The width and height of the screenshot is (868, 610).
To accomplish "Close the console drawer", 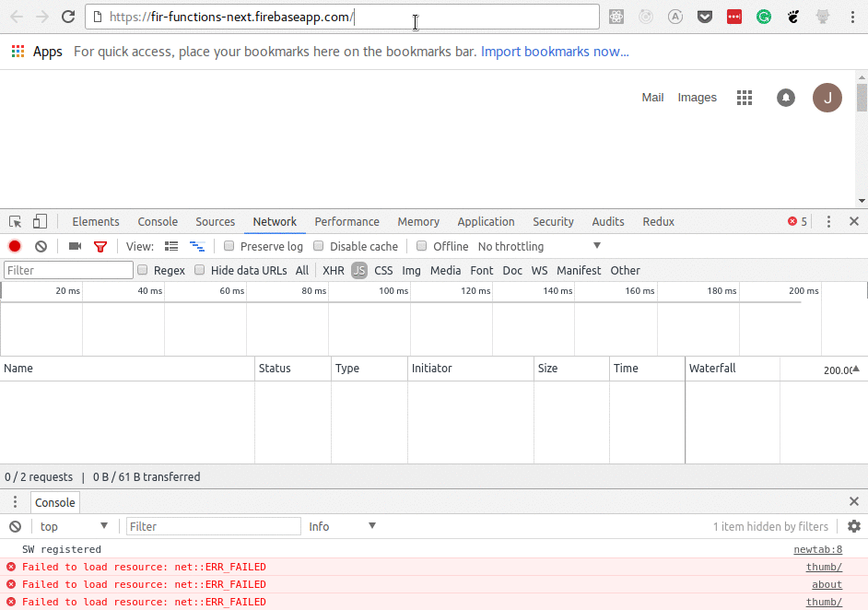I will 854,501.
